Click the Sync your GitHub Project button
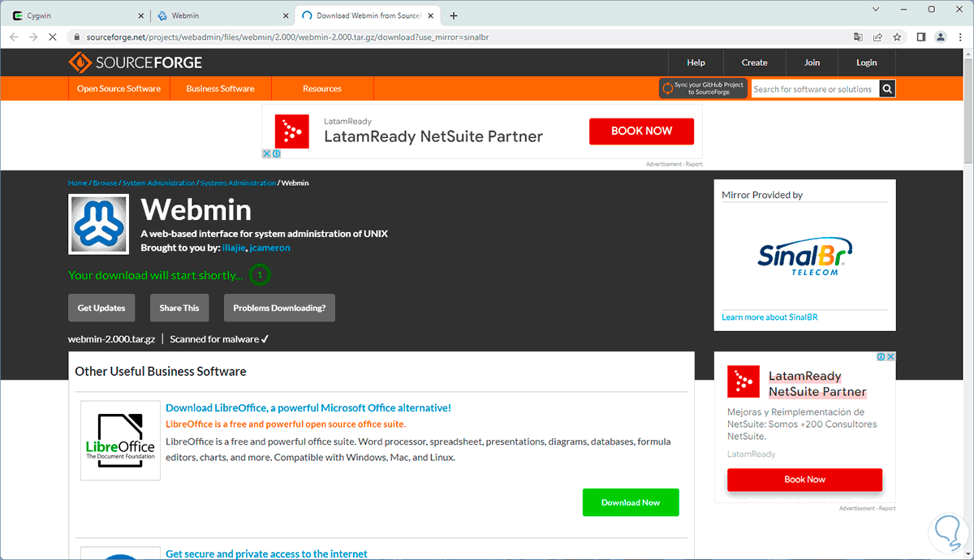This screenshot has height=560, width=974. pyautogui.click(x=703, y=88)
